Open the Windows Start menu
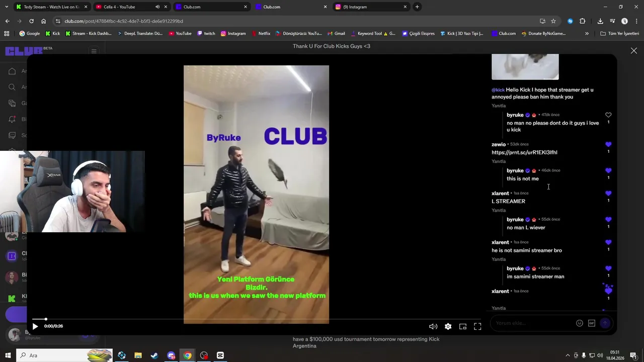 [8, 355]
